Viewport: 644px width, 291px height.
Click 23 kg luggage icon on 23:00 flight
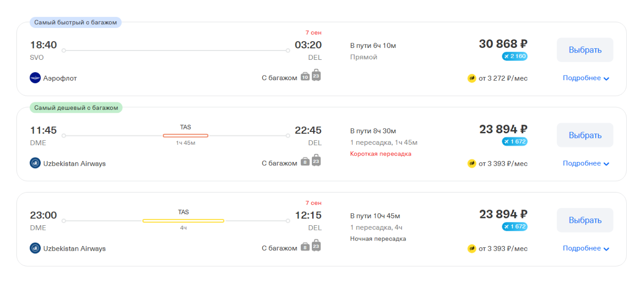pos(316,245)
